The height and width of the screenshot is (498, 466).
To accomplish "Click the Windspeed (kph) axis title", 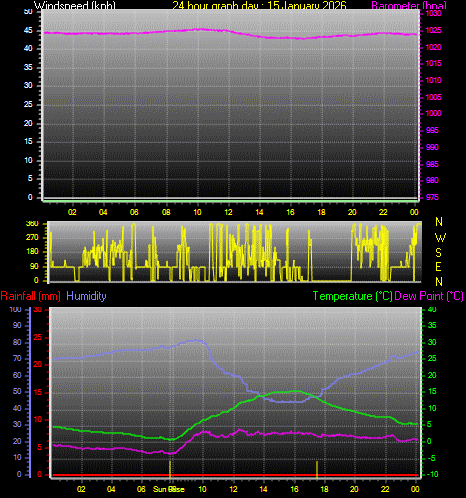I will [75, 5].
